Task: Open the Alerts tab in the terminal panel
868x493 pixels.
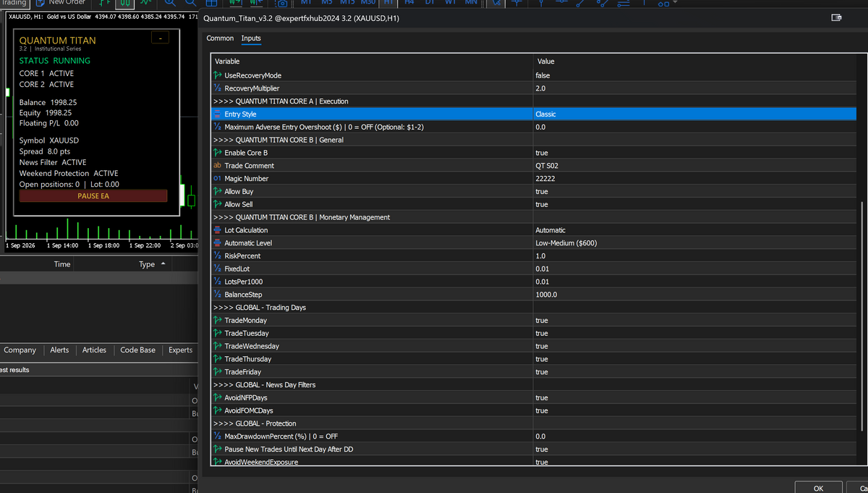Action: 59,350
